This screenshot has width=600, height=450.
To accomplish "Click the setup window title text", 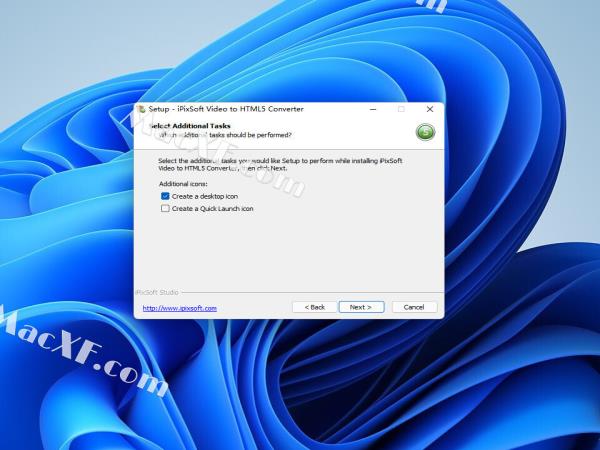I will click(226, 109).
